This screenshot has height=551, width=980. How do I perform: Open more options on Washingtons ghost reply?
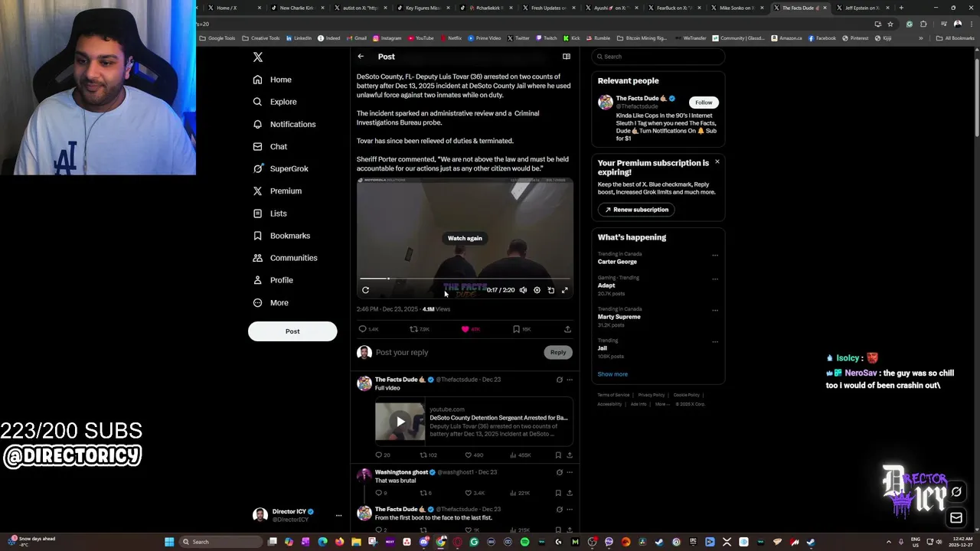point(570,472)
